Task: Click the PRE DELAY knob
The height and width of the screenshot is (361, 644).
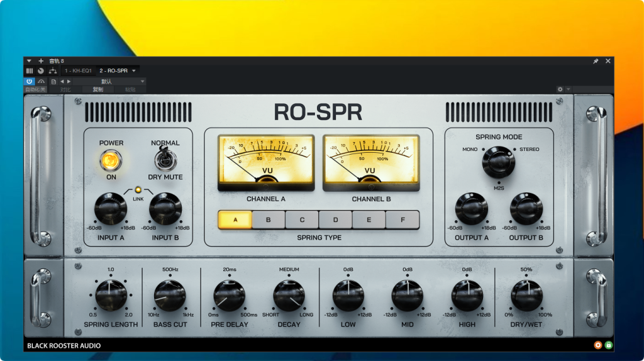Action: coord(229,296)
